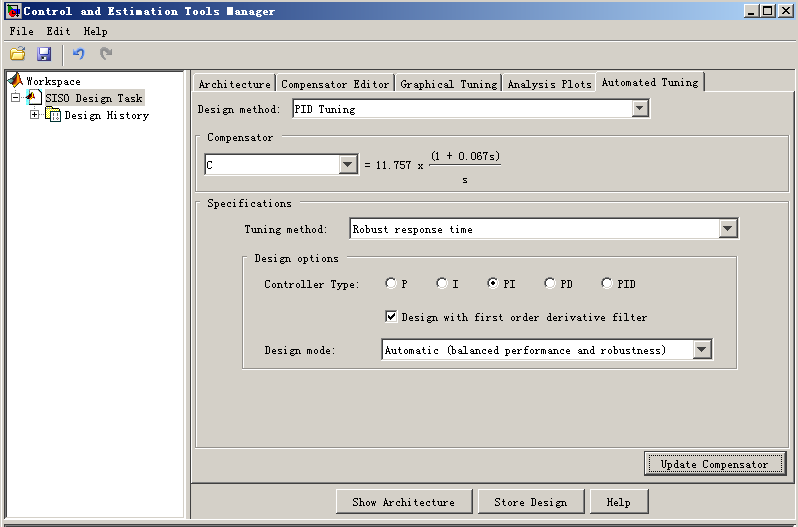Select the I controller type
This screenshot has height=527, width=798.
point(441,283)
